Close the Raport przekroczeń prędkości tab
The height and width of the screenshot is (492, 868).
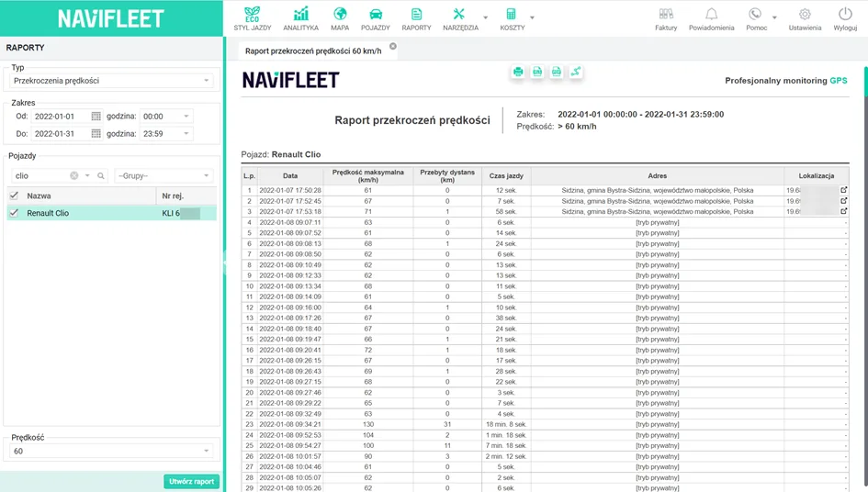pos(392,47)
